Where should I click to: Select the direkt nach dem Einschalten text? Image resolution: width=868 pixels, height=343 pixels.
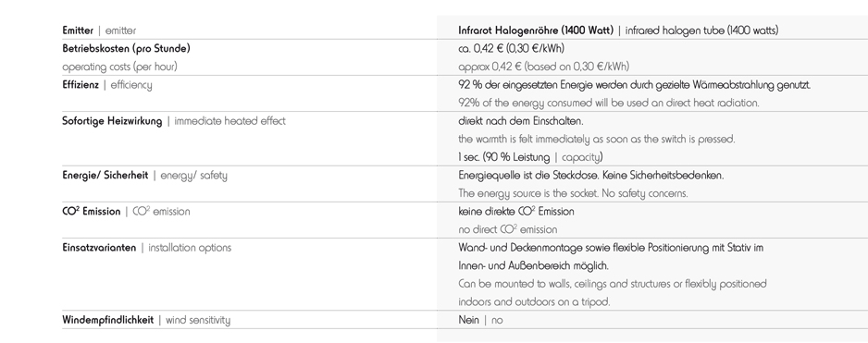(x=521, y=121)
